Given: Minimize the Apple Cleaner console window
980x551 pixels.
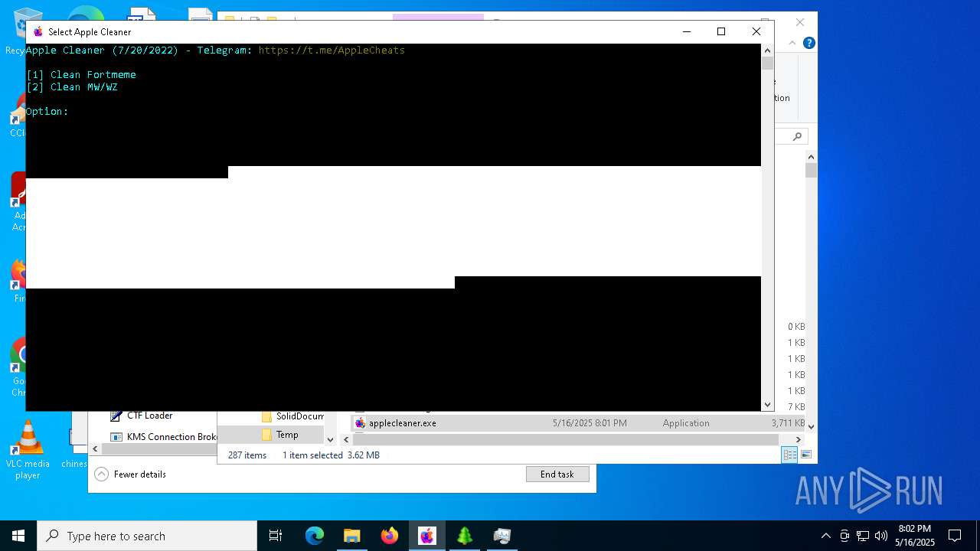Looking at the screenshot, I should click(686, 31).
